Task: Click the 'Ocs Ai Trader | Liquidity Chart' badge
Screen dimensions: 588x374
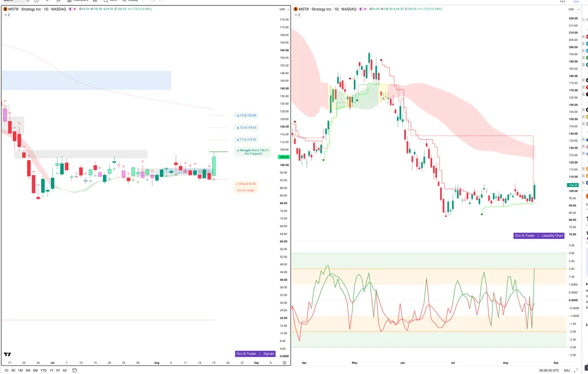Action: pos(539,235)
